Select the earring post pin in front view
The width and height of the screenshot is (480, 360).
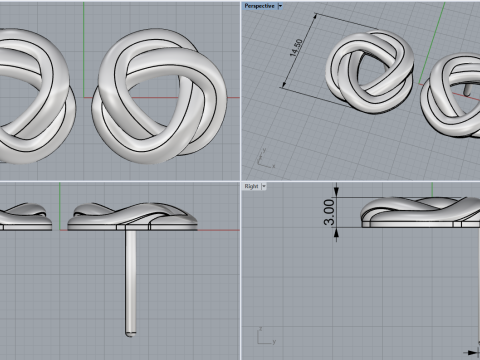pos(131,283)
